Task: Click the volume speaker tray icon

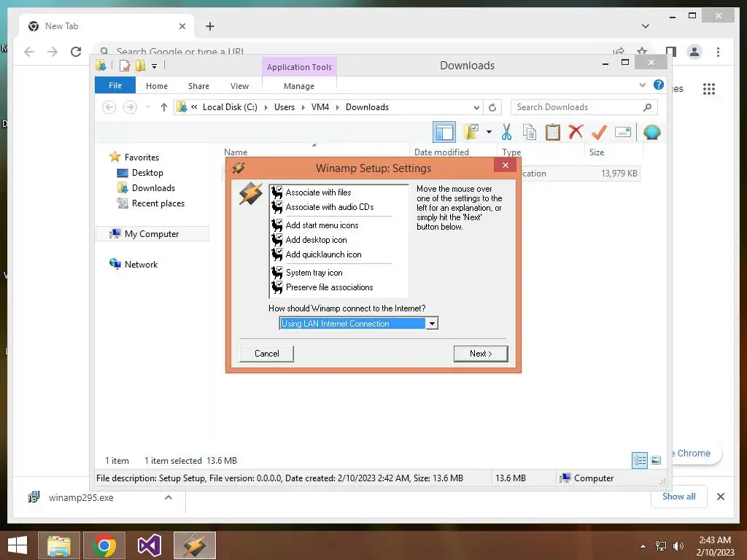Action: pyautogui.click(x=678, y=545)
